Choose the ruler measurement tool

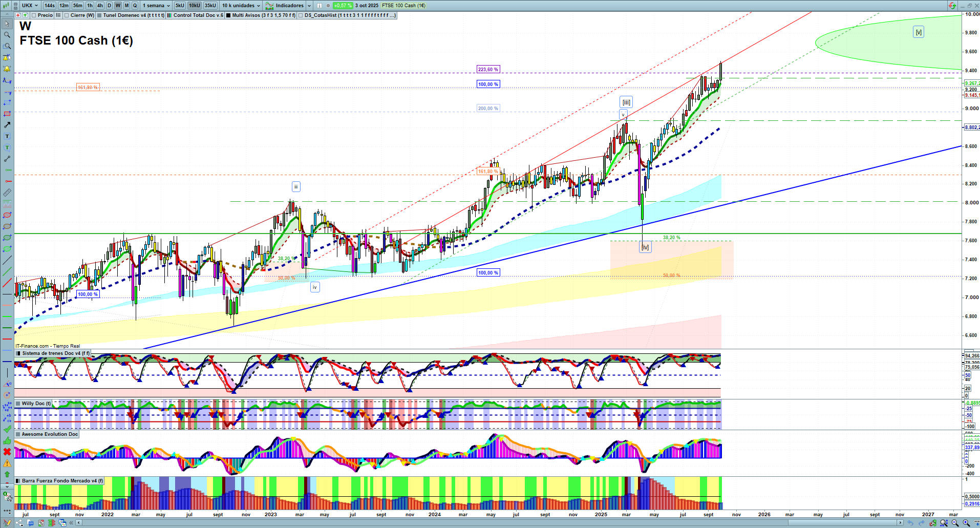(x=7, y=193)
